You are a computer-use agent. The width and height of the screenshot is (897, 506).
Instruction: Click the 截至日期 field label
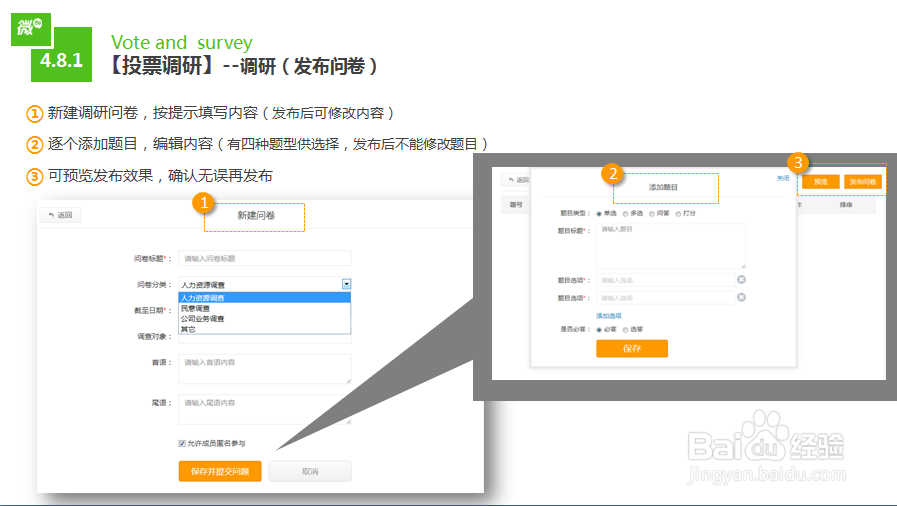pos(153,310)
